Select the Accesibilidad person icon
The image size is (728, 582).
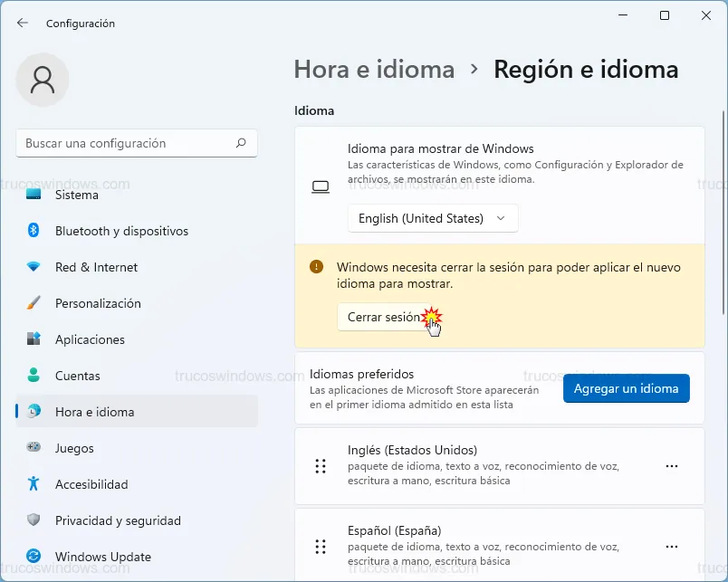34,484
